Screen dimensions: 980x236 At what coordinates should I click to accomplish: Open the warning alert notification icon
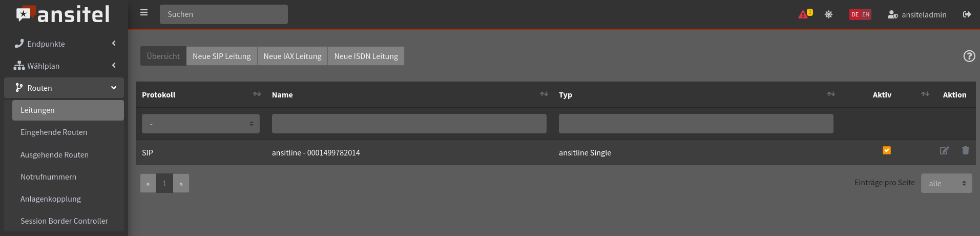coord(804,14)
